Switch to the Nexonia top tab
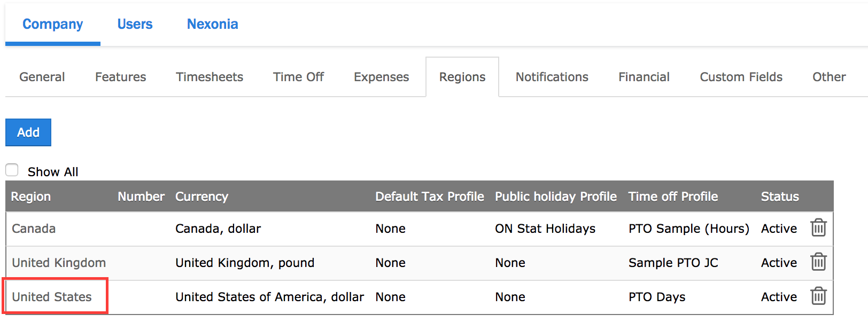The width and height of the screenshot is (868, 330). point(212,24)
